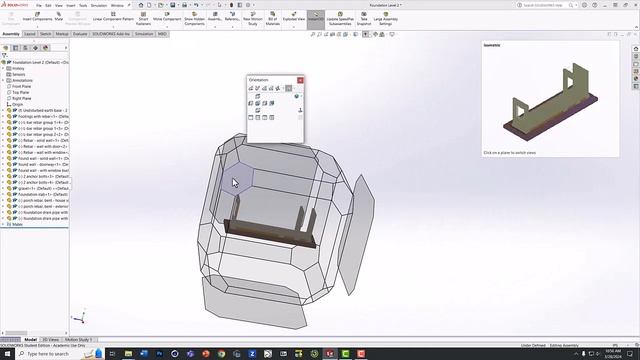Viewport: 640px width, 360px height.
Task: Open the PropertyManager tab icon
Action: (x=16, y=48)
